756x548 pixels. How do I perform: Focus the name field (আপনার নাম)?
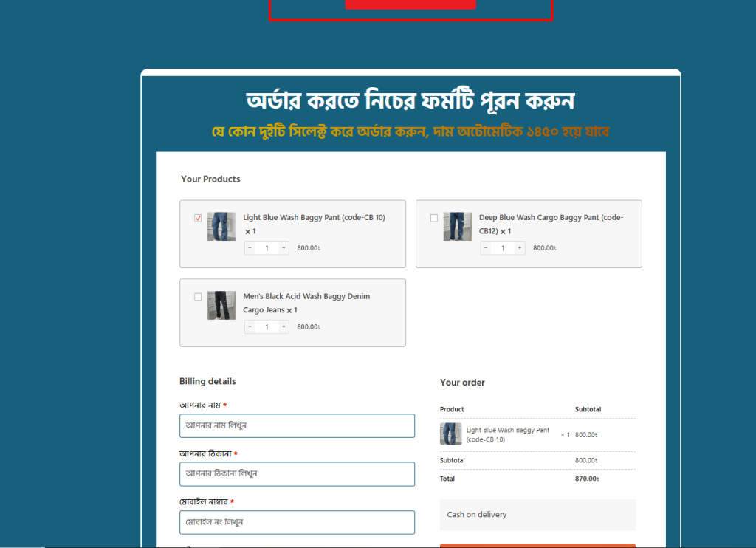click(x=297, y=425)
